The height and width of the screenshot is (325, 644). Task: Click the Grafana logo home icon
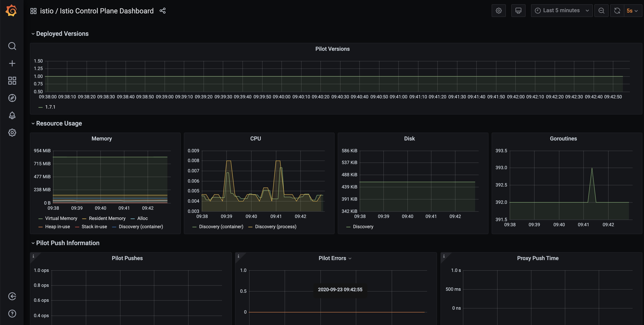[x=11, y=11]
